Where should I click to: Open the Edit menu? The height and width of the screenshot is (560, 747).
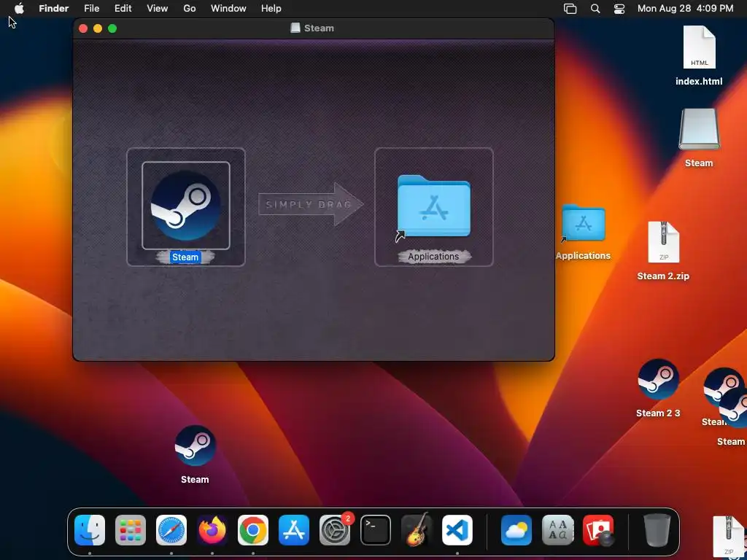[123, 9]
